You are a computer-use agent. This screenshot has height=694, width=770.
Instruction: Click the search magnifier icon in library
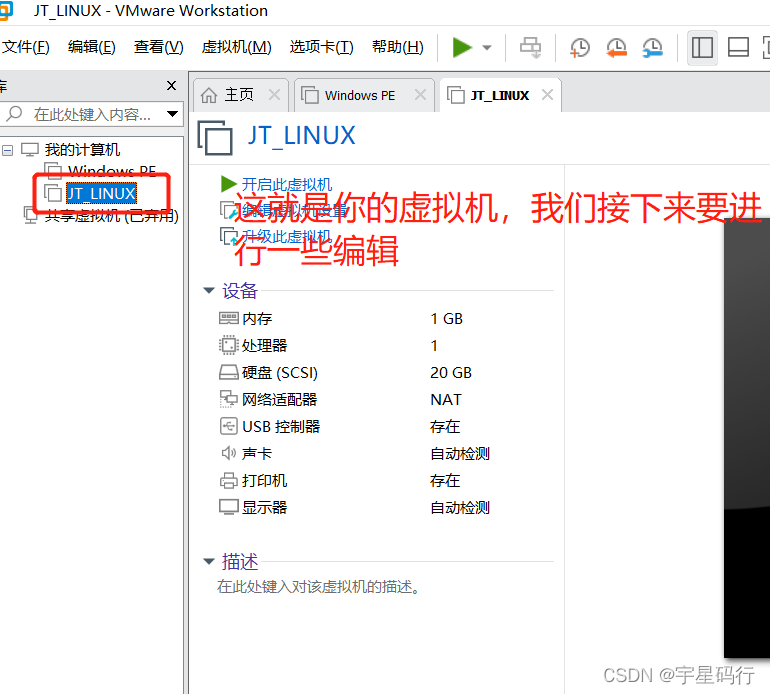[14, 113]
